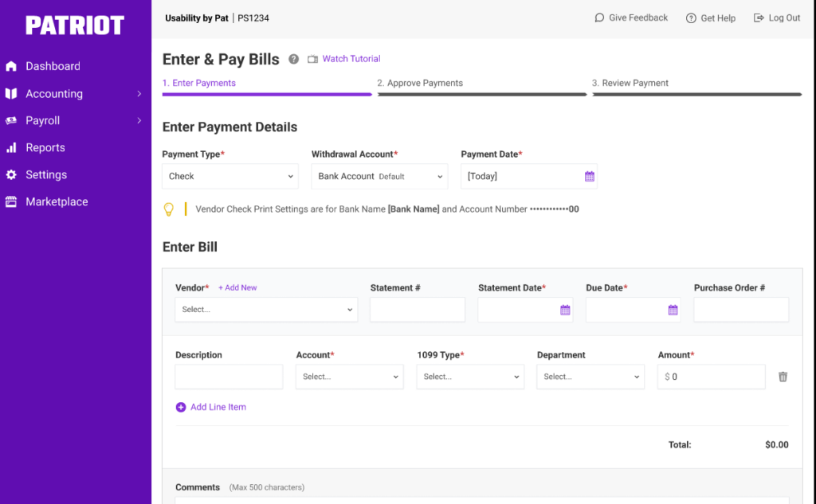Open the Payment Date calendar picker
The height and width of the screenshot is (504, 816).
click(589, 176)
